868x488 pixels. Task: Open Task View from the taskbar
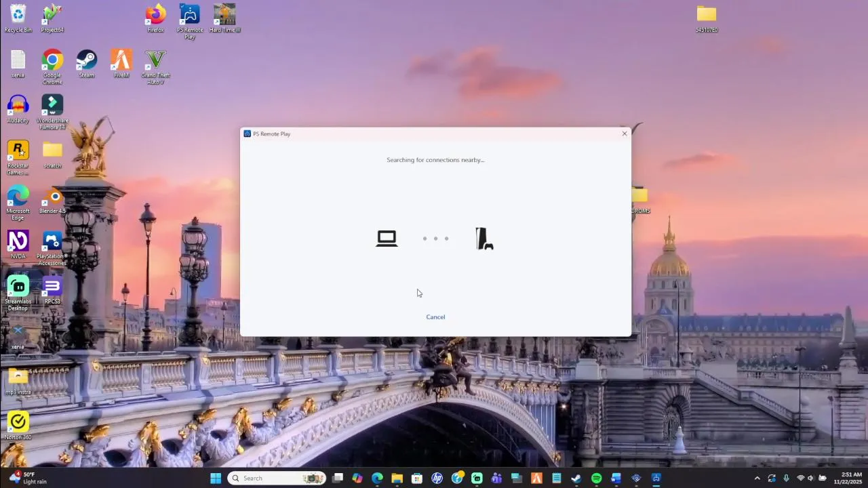tap(338, 479)
